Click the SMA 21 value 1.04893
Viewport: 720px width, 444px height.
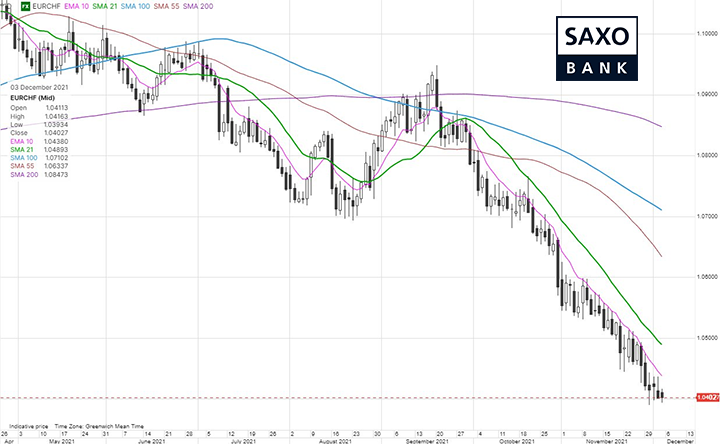pyautogui.click(x=56, y=150)
